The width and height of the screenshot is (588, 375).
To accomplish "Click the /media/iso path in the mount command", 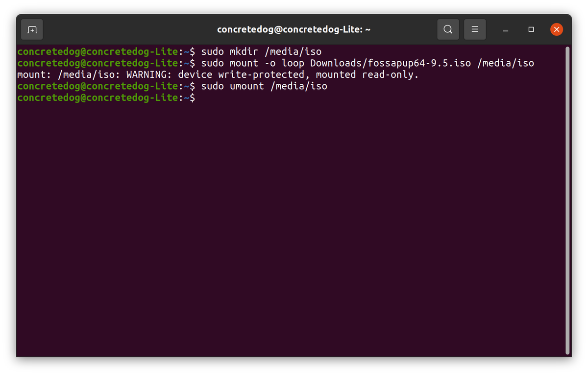I will (x=506, y=63).
